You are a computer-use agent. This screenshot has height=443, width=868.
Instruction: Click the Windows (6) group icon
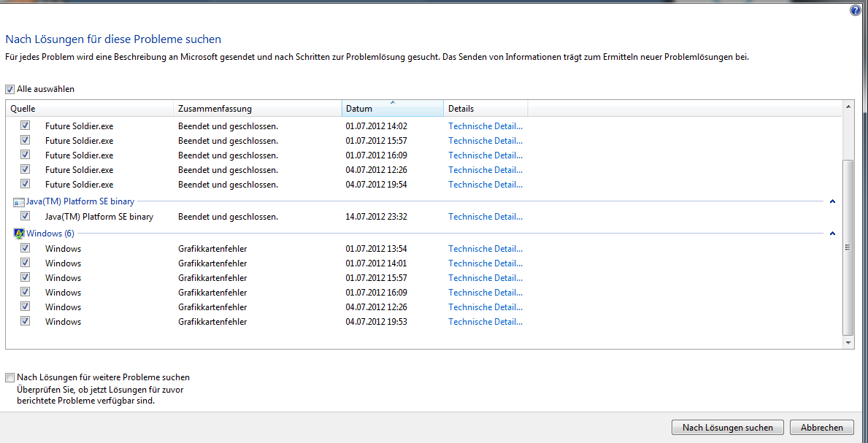18,234
